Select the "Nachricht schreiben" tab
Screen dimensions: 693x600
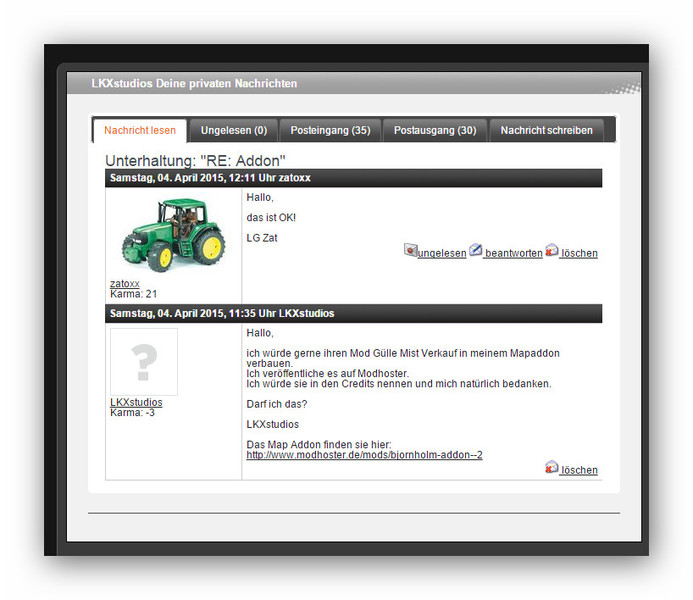click(546, 130)
